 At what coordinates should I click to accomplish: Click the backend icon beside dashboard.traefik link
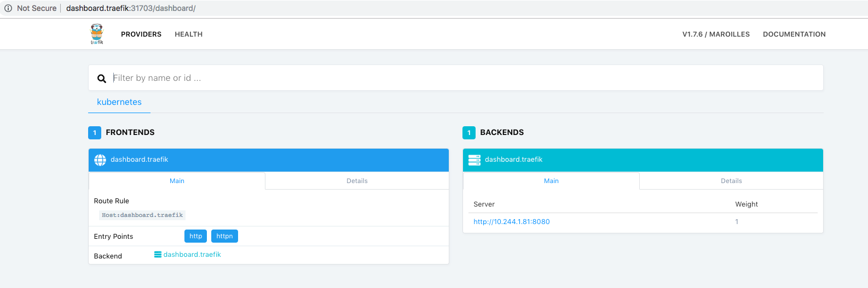pos(158,255)
